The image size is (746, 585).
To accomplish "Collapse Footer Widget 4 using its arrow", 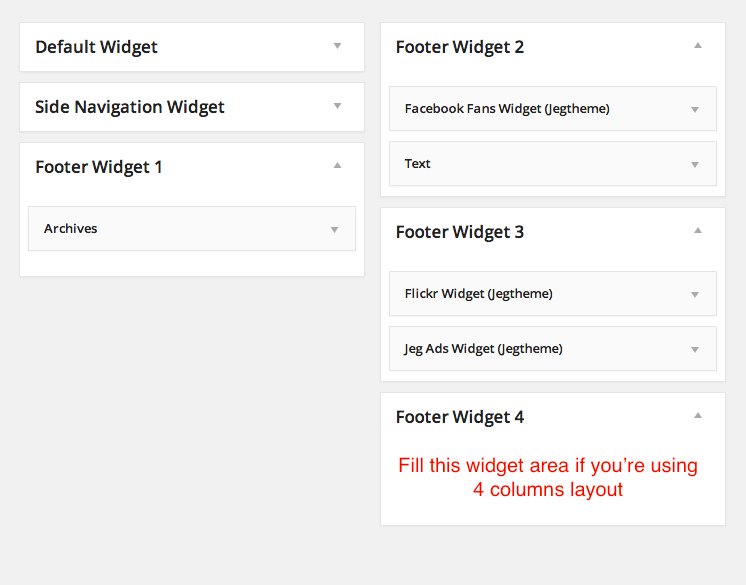I will coord(698,415).
